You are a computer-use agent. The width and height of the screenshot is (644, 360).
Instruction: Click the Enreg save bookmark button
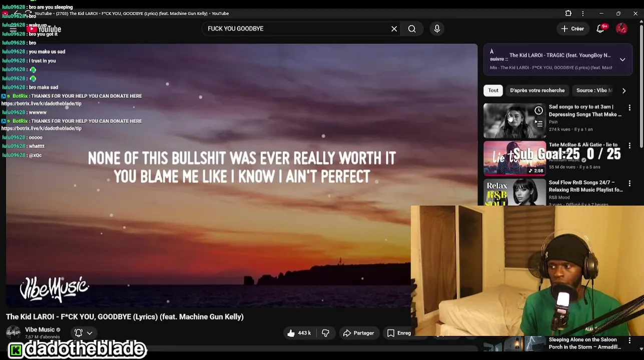(x=399, y=333)
